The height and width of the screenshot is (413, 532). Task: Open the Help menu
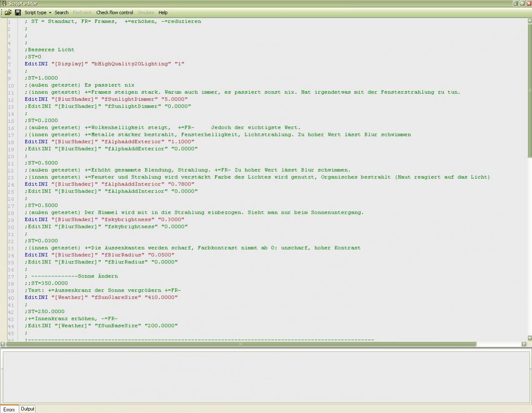pyautogui.click(x=163, y=13)
